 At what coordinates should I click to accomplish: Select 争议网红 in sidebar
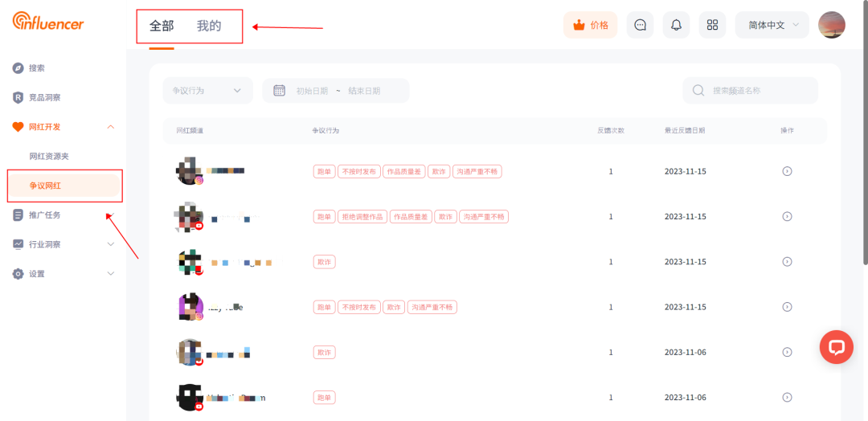(x=63, y=186)
